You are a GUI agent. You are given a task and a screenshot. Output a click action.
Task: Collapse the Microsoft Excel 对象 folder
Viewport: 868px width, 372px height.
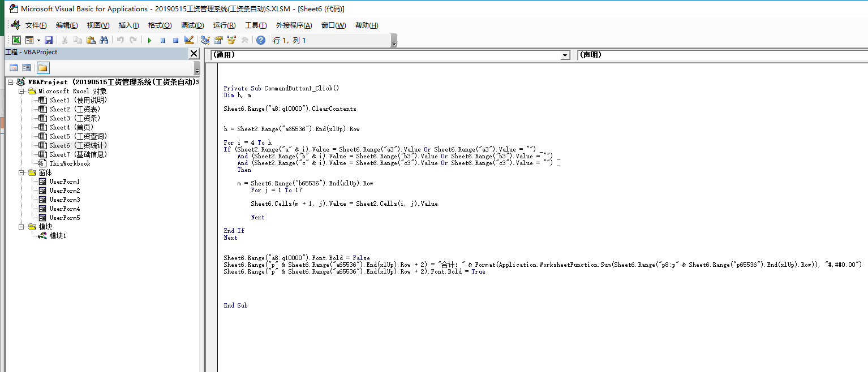click(22, 91)
